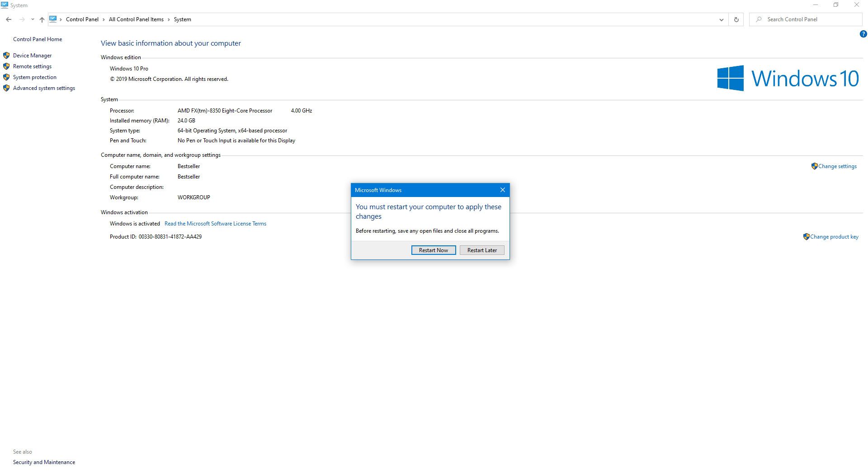Image resolution: width=868 pixels, height=474 pixels.
Task: Click the Product ID '00330-80831-41872-AA429'
Action: tap(170, 237)
